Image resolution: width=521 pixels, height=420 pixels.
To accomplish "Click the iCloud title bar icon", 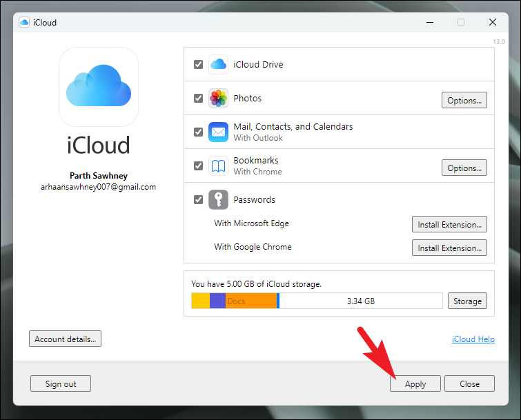I will pyautogui.click(x=24, y=22).
